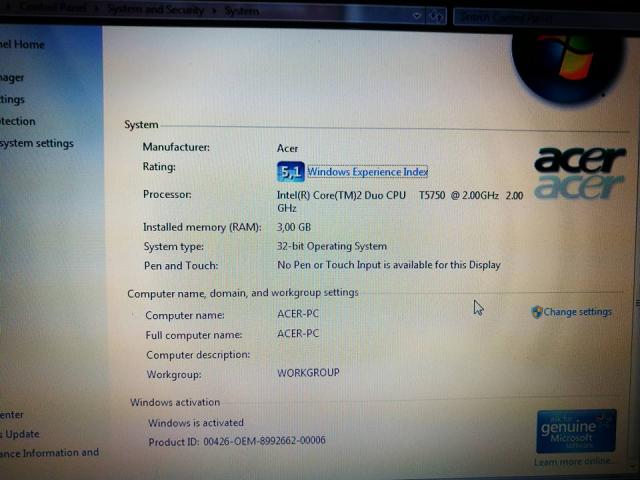
Task: Open Advanced system settings
Action: point(36,144)
